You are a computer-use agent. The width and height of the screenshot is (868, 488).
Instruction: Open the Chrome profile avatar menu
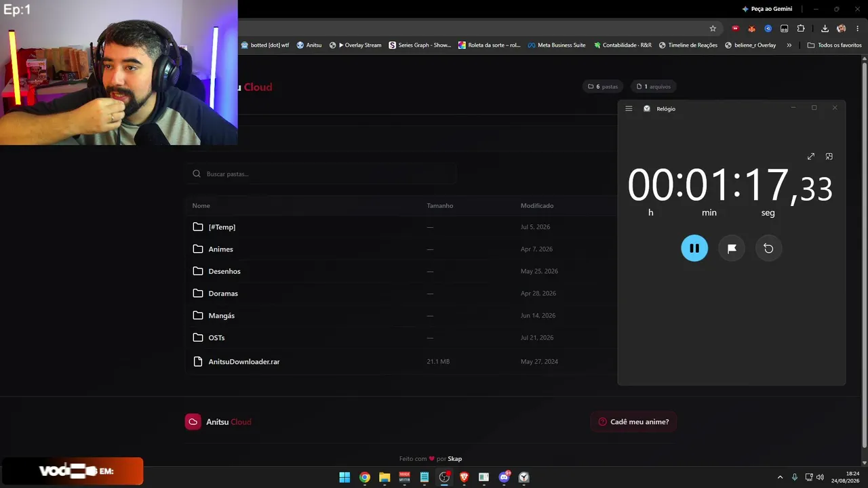(842, 28)
